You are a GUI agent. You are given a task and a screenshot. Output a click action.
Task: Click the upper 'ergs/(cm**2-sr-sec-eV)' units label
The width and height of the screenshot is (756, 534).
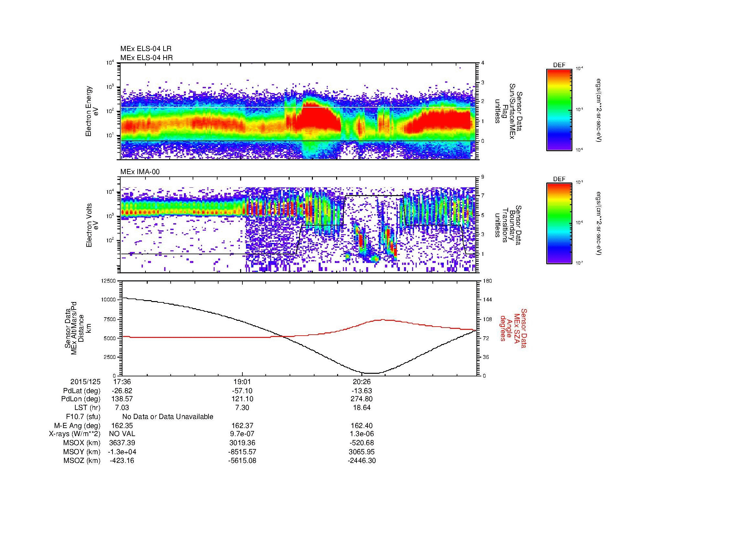599,110
